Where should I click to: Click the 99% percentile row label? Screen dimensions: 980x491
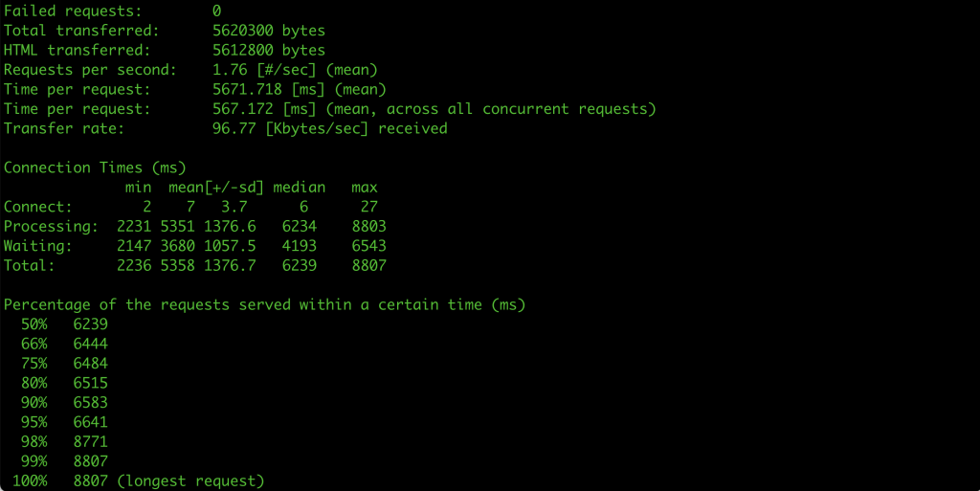33,461
